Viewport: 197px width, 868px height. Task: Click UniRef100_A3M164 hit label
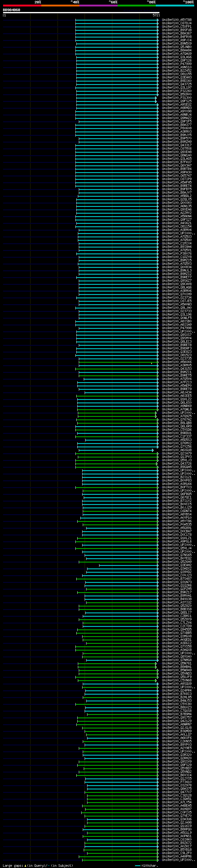tap(177, 484)
